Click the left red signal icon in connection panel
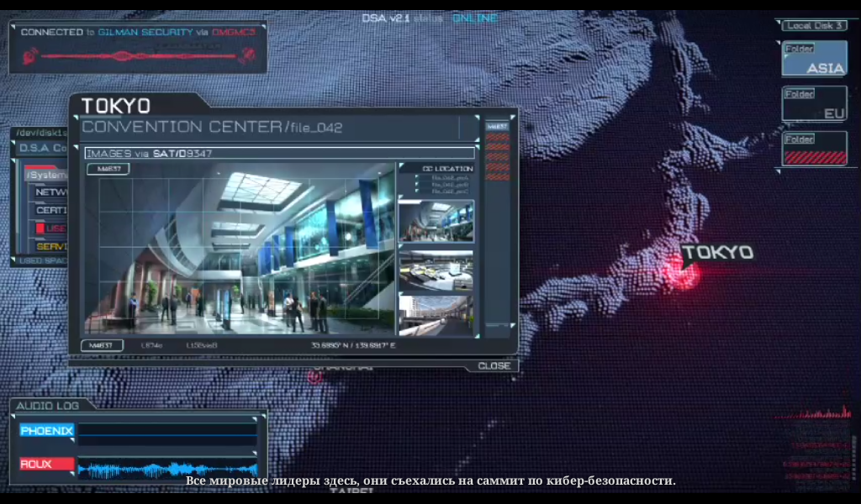The height and width of the screenshot is (504, 861). (x=30, y=56)
